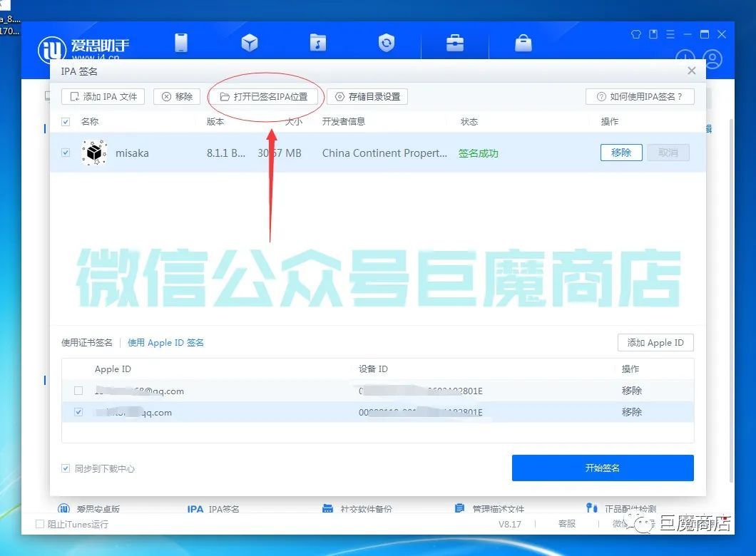
Task: Uncheck the second Apple ID checkbox
Action: pyautogui.click(x=78, y=412)
